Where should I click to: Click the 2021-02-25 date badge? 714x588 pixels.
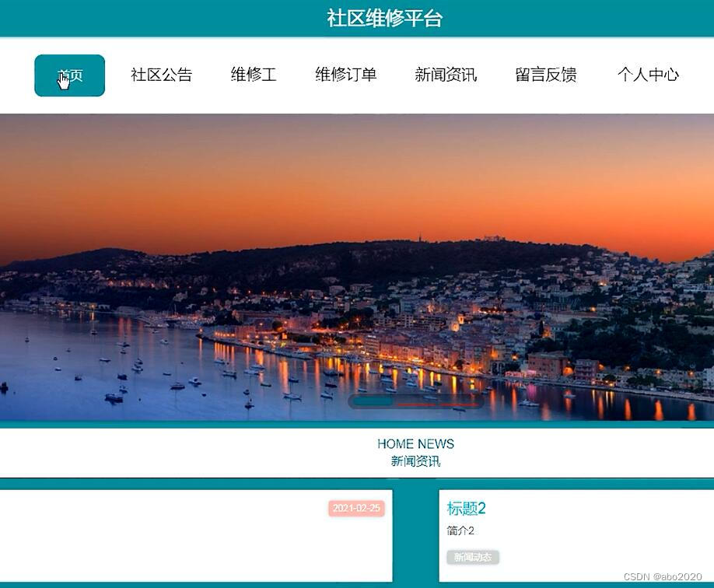[x=356, y=509]
